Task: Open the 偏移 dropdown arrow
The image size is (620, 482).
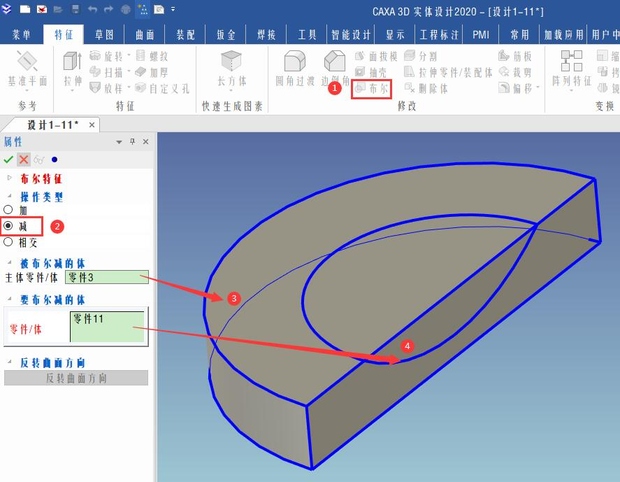Action: [x=538, y=87]
